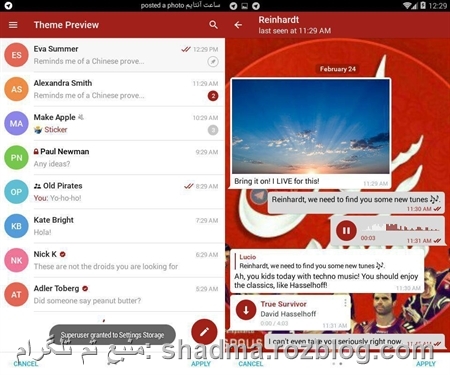Open the hamburger menu in Theme Preview
Image resolution: width=450 pixels, height=375 pixels.
pyautogui.click(x=13, y=25)
